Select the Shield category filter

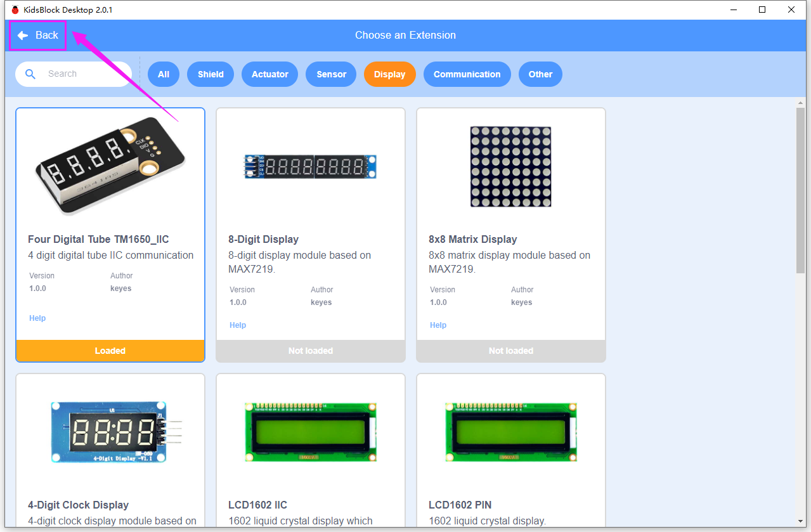(x=211, y=74)
